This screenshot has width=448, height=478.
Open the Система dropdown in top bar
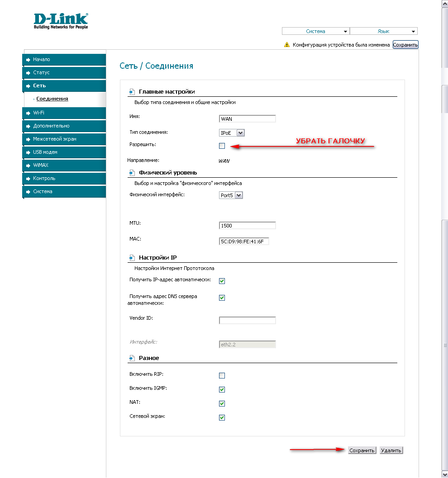coord(316,31)
